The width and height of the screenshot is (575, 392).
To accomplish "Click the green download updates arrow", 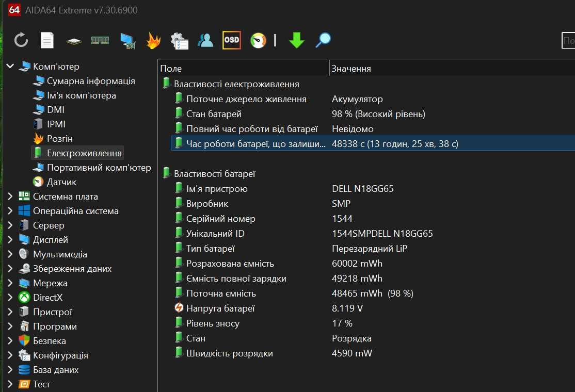I will 297,40.
